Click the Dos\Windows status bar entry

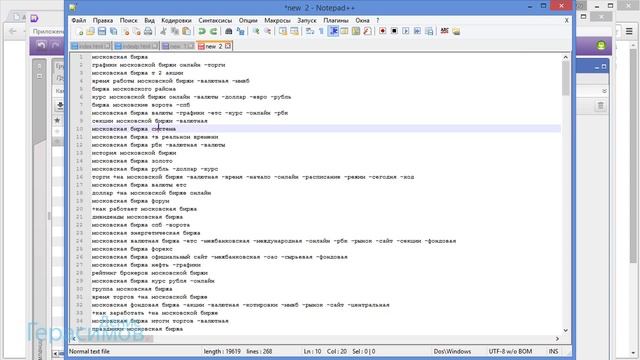452,351
